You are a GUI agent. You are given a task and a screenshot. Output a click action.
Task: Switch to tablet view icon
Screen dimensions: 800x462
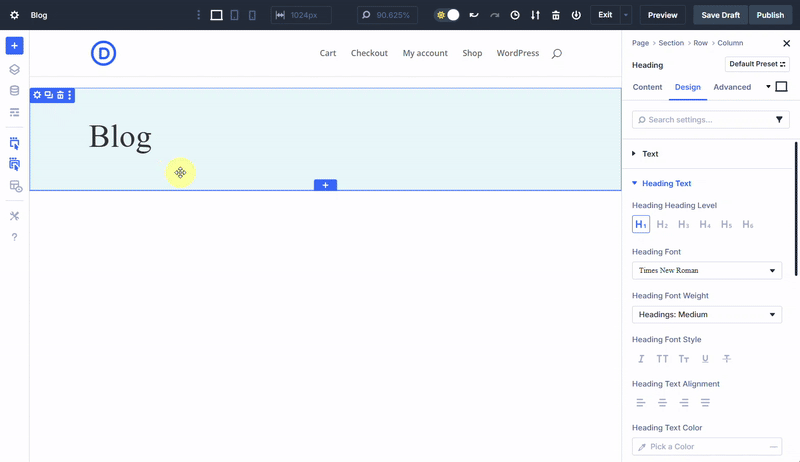click(234, 15)
